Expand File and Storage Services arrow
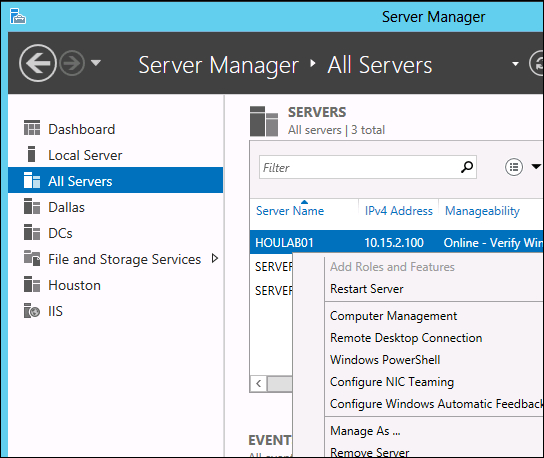544x458 pixels. (215, 258)
